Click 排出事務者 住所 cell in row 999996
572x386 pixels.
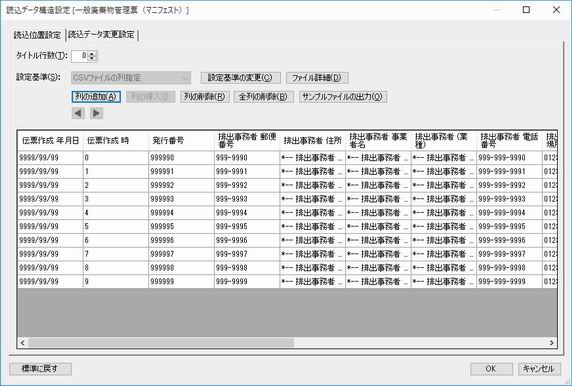pos(313,240)
